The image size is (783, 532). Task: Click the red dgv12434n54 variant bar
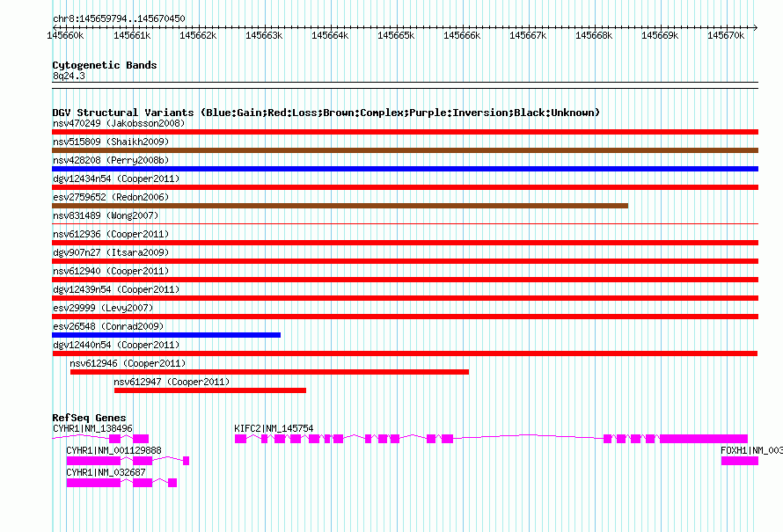405,187
